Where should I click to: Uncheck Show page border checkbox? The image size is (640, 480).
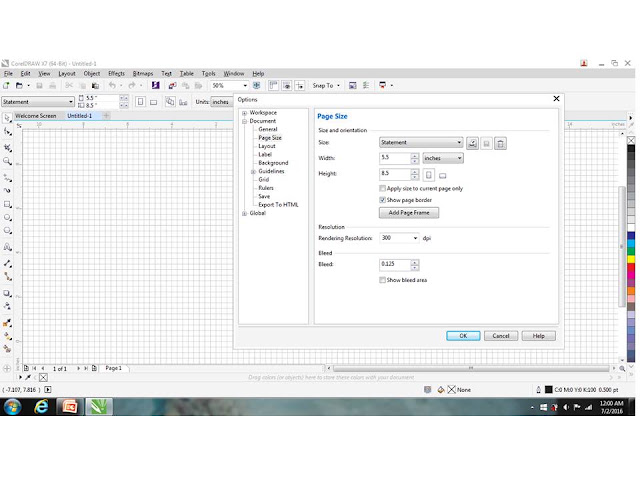pos(382,200)
